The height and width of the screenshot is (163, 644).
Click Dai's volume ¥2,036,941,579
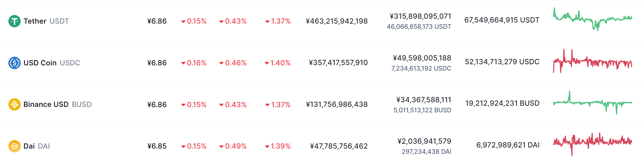pos(424,141)
